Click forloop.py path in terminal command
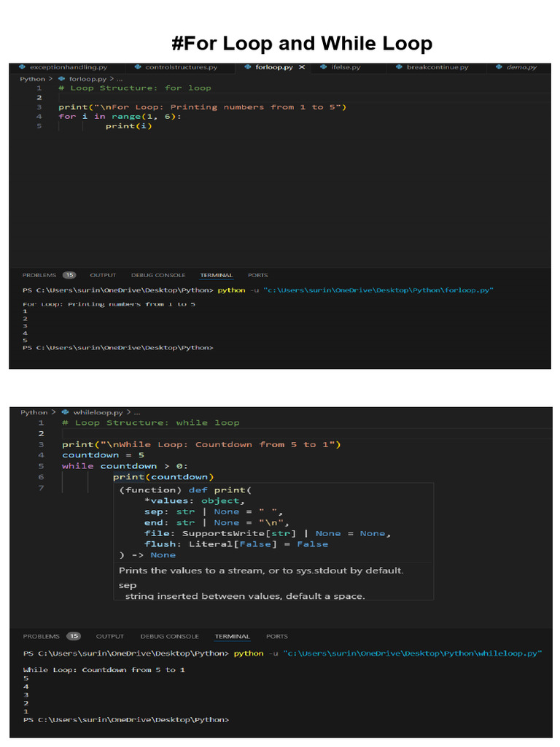The width and height of the screenshot is (560, 747). (x=378, y=290)
